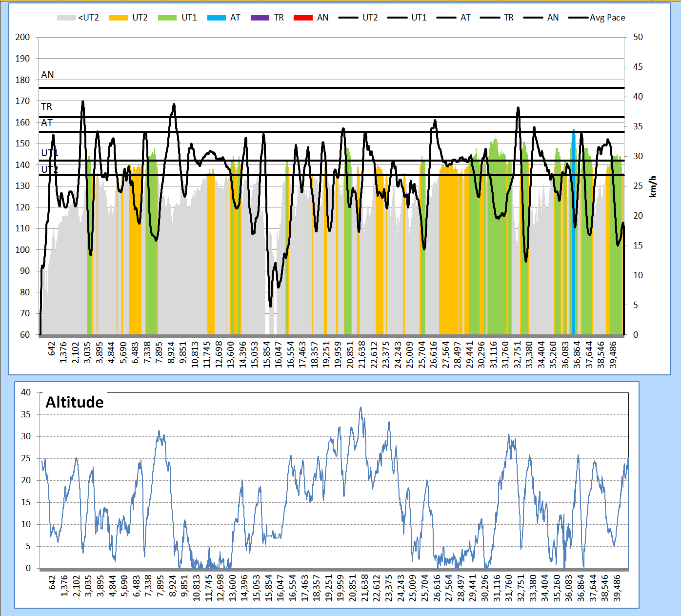681x616 pixels.
Task: Select the orange UT2 legend swatch
Action: (x=118, y=18)
